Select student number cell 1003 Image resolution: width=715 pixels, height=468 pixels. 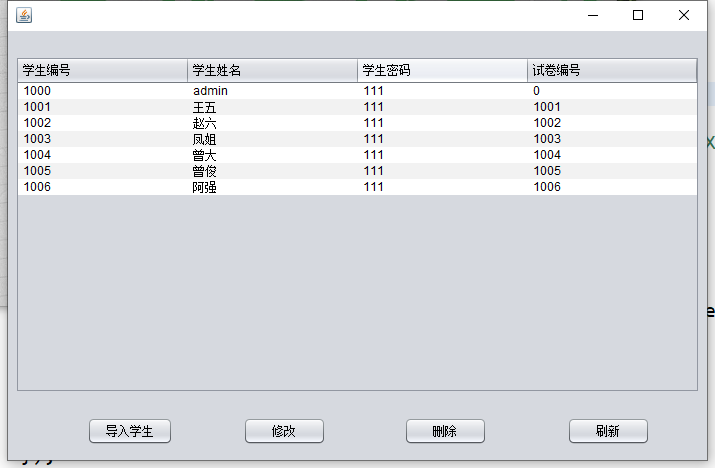[103, 139]
